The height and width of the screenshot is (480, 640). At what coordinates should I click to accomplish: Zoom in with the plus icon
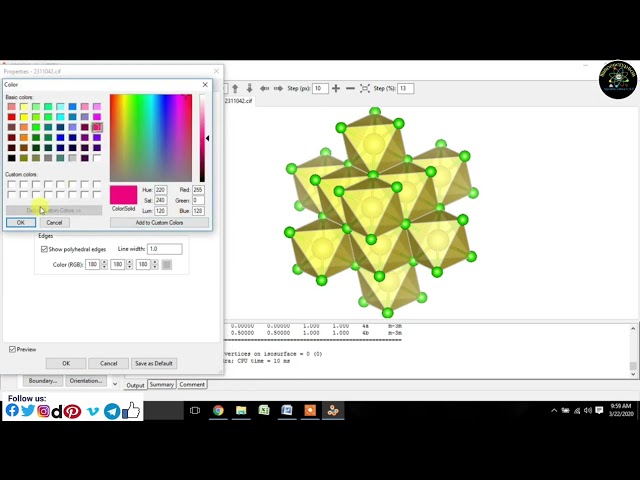(336, 88)
